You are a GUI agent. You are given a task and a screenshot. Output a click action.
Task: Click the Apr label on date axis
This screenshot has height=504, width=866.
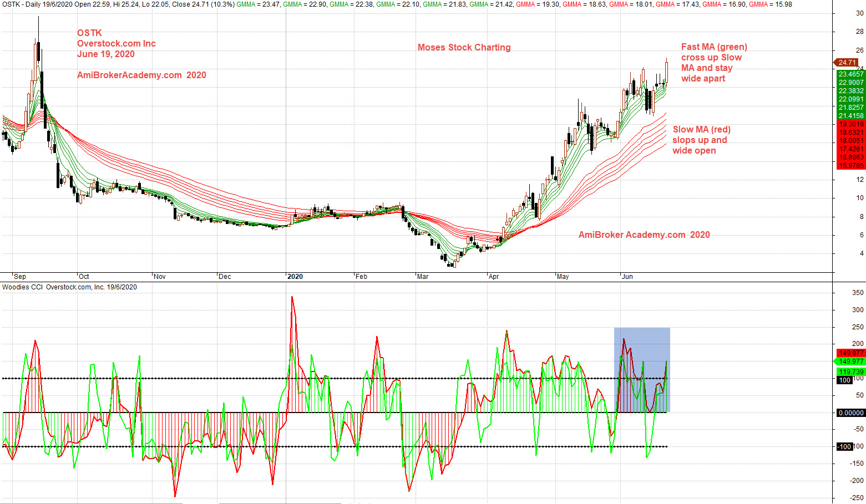click(x=494, y=277)
